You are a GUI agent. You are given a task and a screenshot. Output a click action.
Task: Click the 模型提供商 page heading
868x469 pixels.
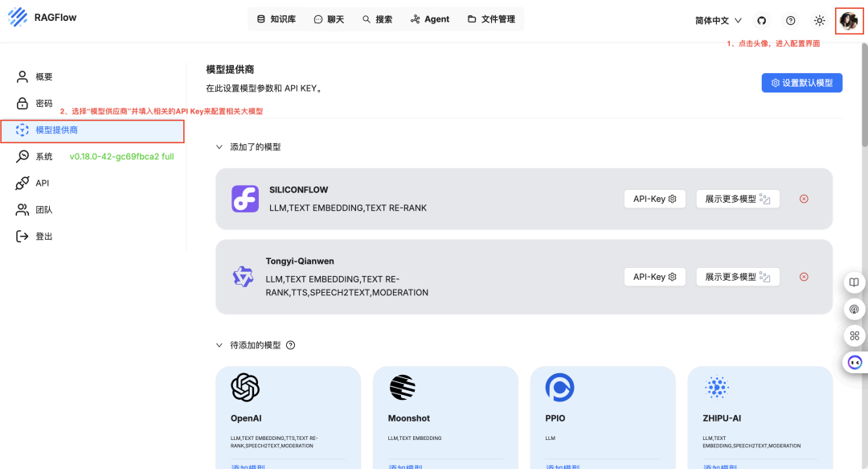(230, 69)
